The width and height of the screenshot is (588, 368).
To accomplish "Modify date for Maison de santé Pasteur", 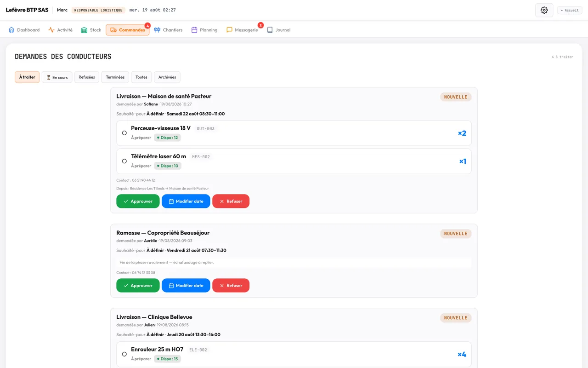I will (x=186, y=201).
